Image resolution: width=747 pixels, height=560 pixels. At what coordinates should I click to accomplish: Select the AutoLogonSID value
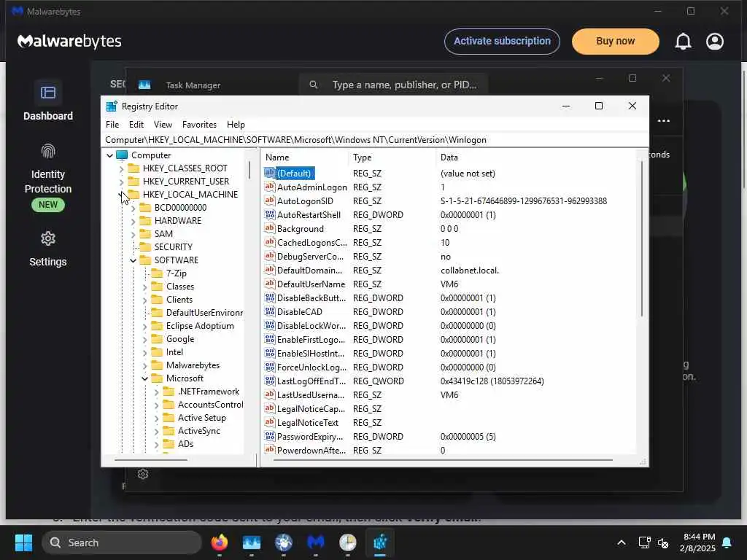pos(306,201)
